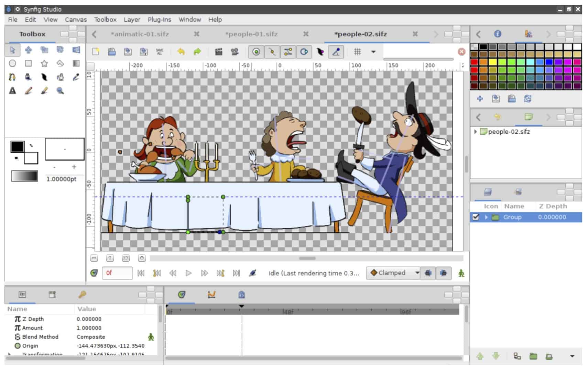Undo the last action
The width and height of the screenshot is (588, 376).
181,52
